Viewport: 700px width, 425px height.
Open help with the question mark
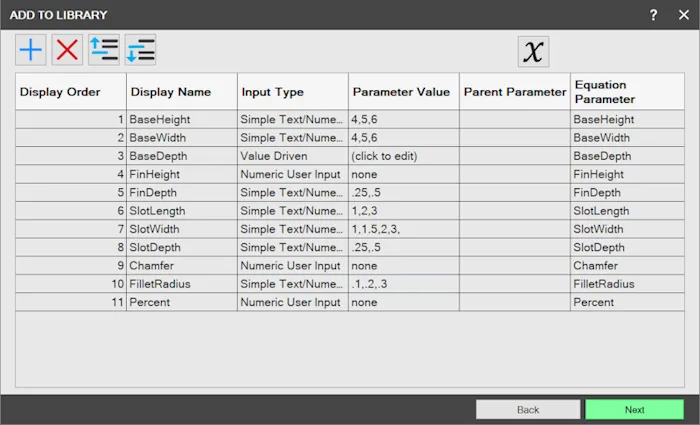[x=654, y=15]
